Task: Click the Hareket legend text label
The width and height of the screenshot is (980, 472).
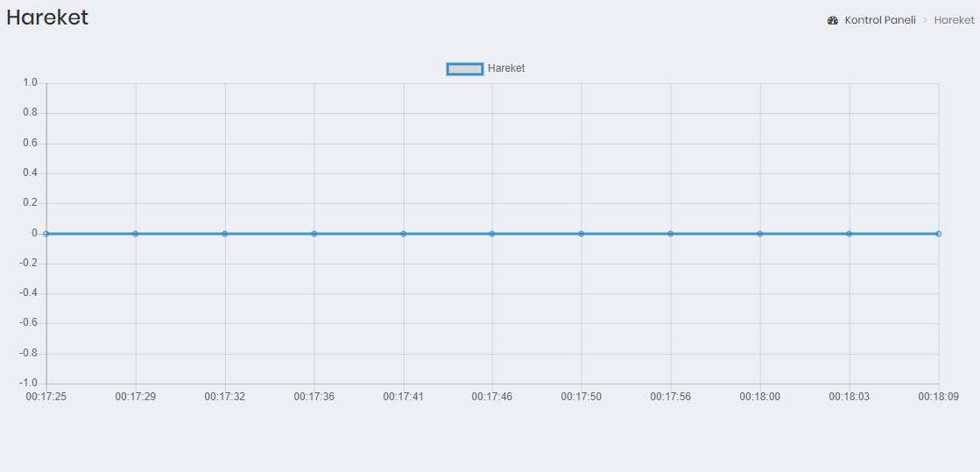Action: (506, 68)
